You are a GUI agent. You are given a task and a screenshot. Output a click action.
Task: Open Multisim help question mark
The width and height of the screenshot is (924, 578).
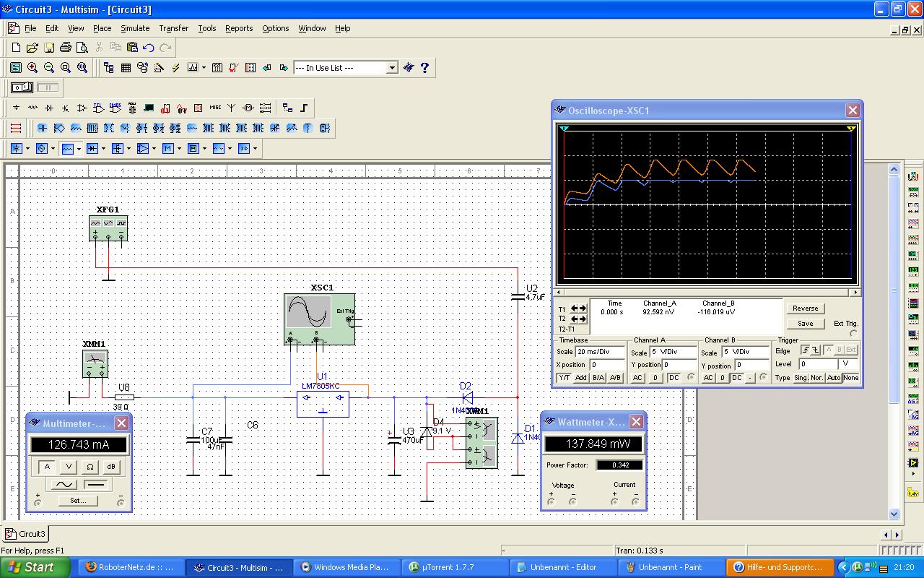click(424, 67)
